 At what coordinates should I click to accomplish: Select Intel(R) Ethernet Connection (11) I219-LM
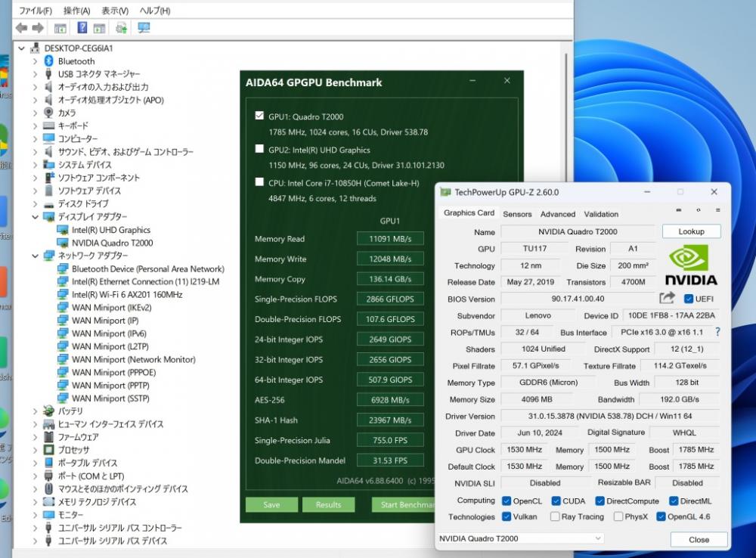pyautogui.click(x=146, y=282)
